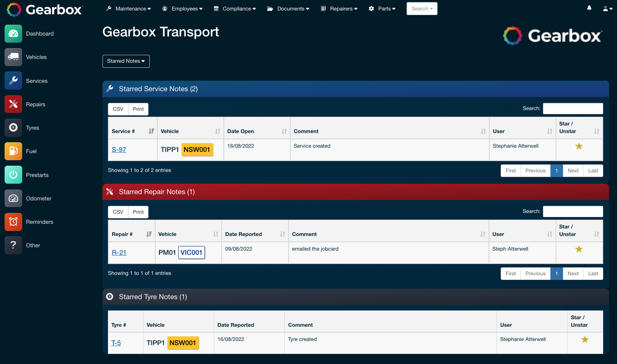Open repair link R-21
This screenshot has width=617, height=364.
click(119, 253)
